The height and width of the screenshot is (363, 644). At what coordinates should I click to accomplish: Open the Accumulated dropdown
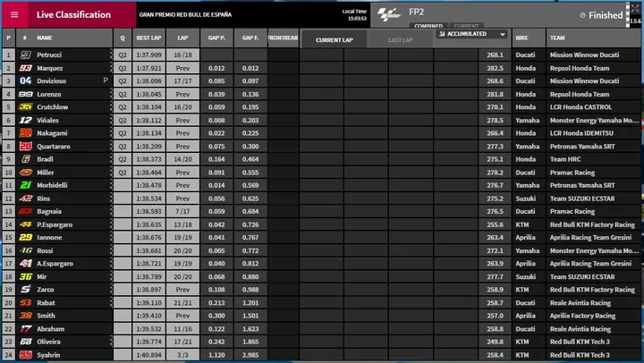tap(471, 34)
